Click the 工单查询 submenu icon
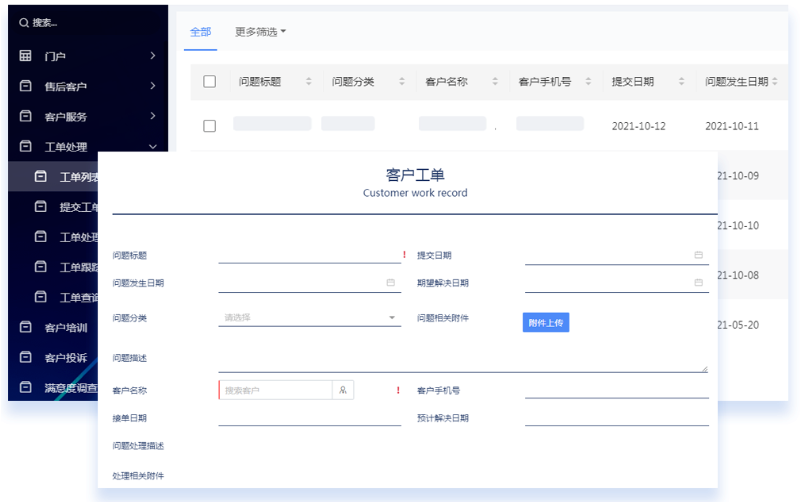The image size is (802, 502). click(x=40, y=297)
